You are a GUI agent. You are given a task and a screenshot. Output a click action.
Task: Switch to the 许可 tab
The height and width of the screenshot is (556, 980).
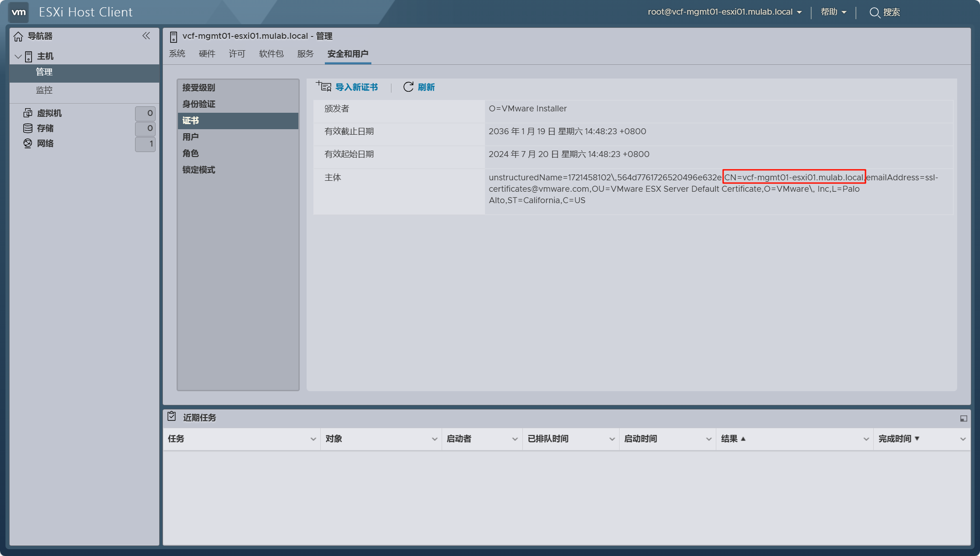(x=237, y=54)
